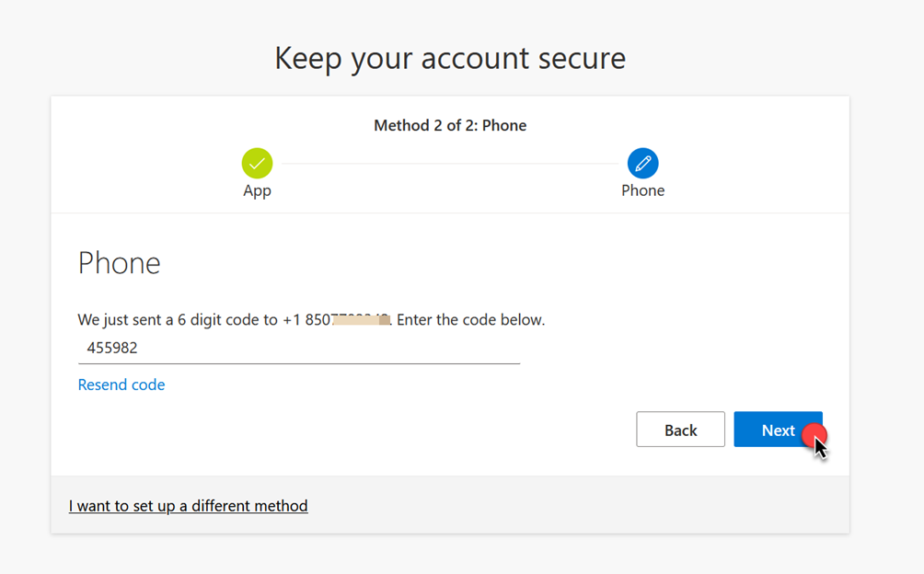
Task: Click the Resend code link
Action: tap(121, 385)
